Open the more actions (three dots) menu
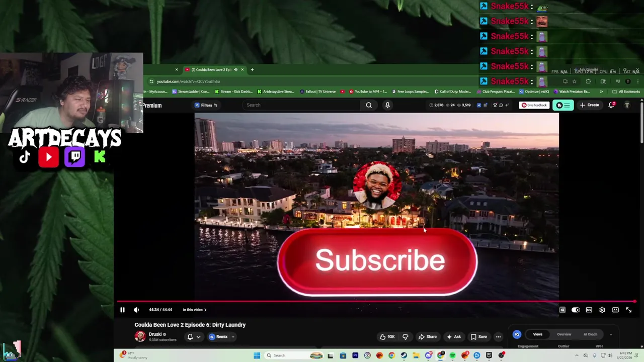The width and height of the screenshot is (644, 362). point(498,337)
